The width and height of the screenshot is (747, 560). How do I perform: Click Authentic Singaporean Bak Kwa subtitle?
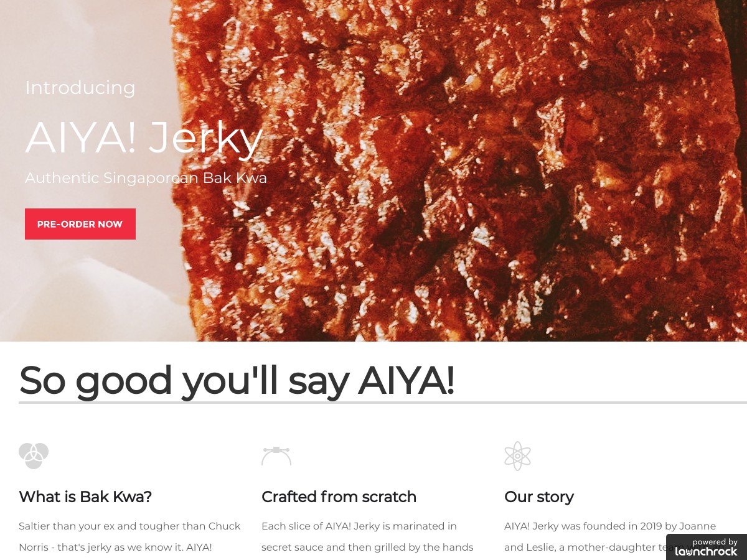(x=146, y=178)
